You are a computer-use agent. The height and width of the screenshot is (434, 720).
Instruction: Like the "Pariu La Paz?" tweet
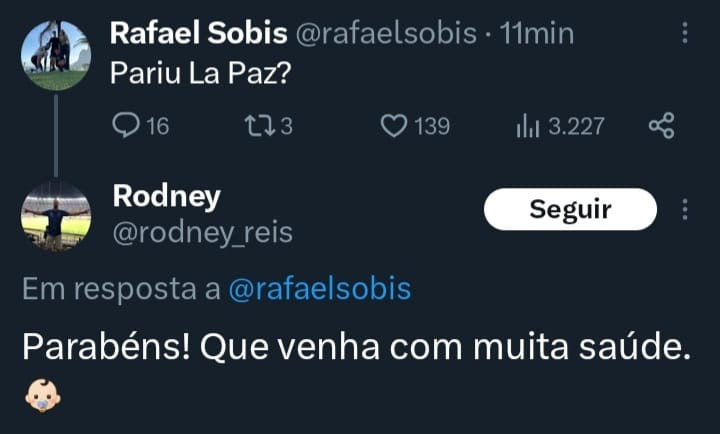coord(396,126)
